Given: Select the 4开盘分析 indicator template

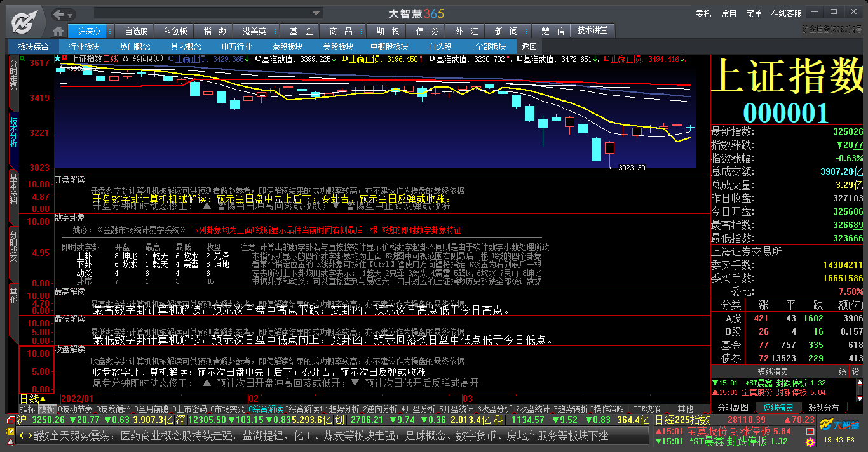Looking at the screenshot, I should click(418, 409).
